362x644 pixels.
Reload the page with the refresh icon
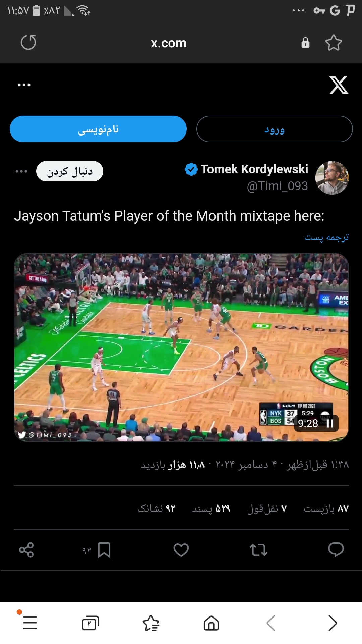[x=28, y=43]
